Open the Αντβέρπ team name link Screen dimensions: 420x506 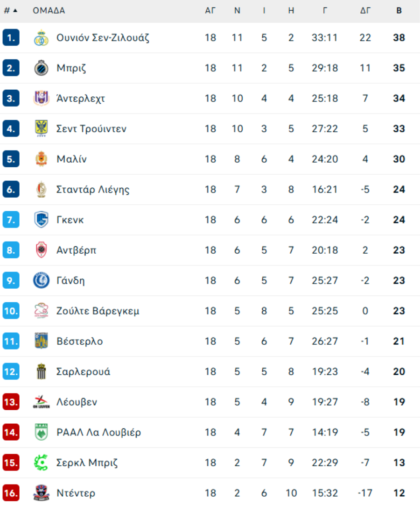coord(77,250)
